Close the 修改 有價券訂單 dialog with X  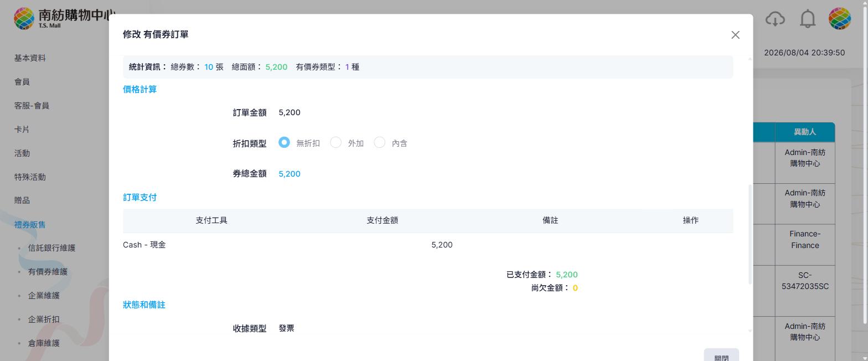click(x=735, y=35)
